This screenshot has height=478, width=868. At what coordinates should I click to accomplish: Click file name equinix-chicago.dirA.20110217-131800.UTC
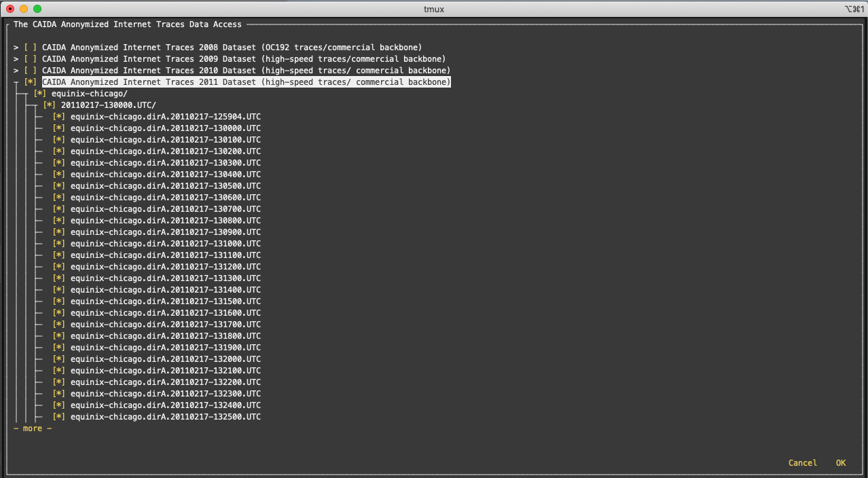coord(166,336)
